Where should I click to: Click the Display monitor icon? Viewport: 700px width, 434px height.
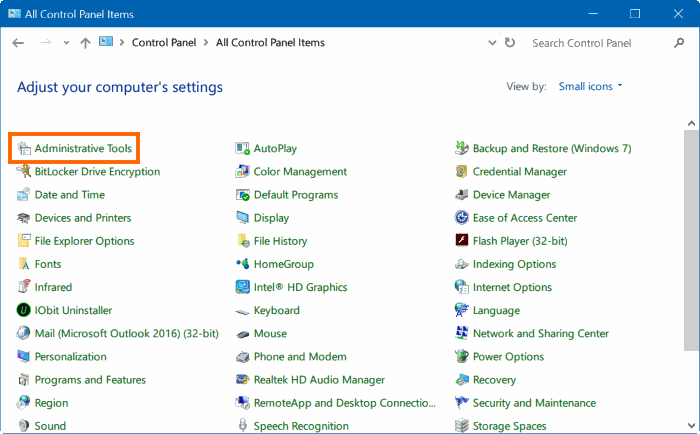tap(242, 218)
